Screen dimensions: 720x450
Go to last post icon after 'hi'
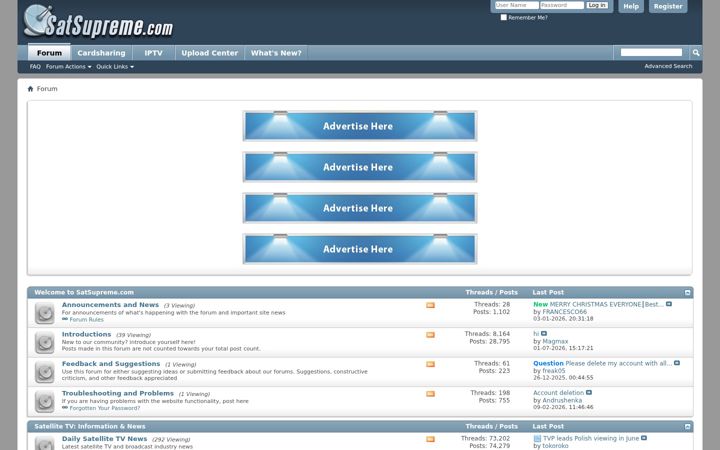(544, 333)
